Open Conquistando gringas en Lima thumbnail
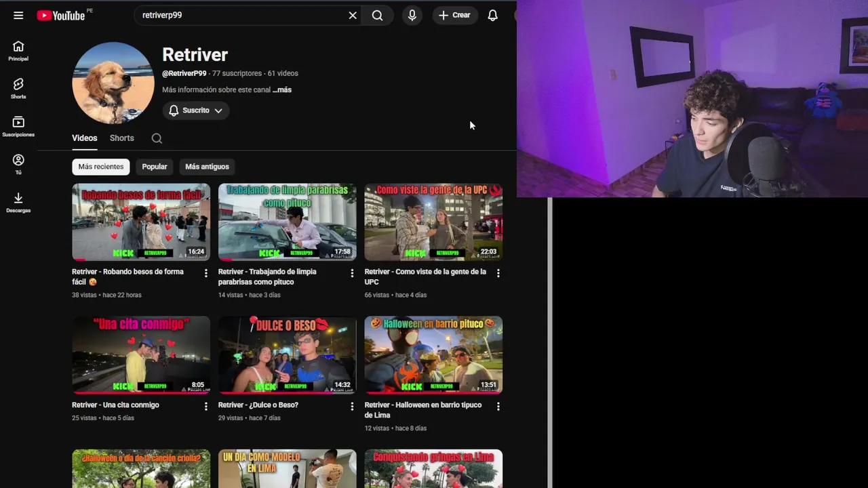This screenshot has width=868, height=488. click(x=433, y=468)
